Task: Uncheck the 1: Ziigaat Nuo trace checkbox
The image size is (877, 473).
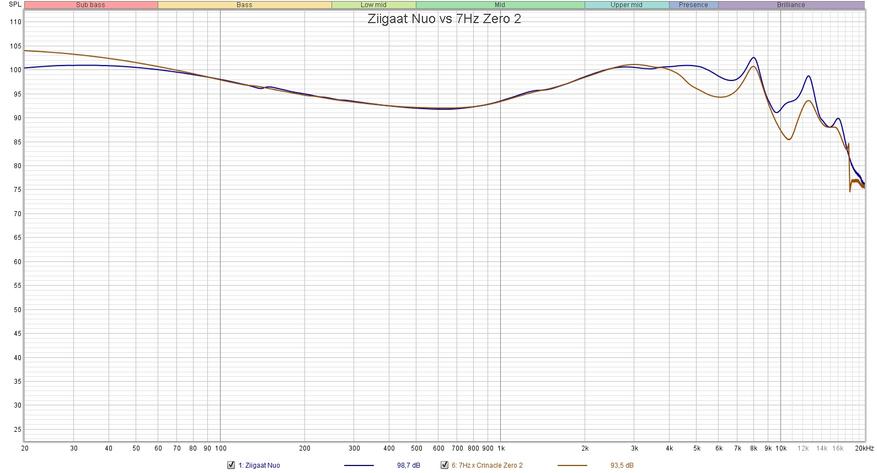Action: pyautogui.click(x=230, y=465)
